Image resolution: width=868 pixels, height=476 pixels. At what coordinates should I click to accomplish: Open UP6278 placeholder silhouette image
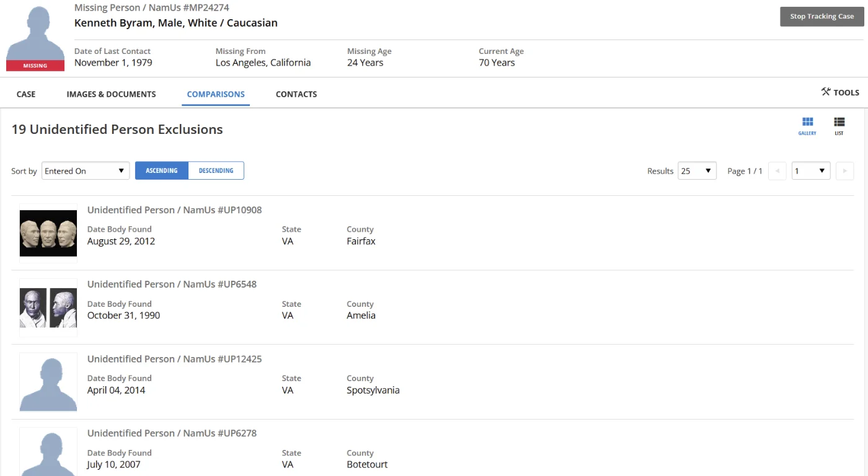[48, 451]
